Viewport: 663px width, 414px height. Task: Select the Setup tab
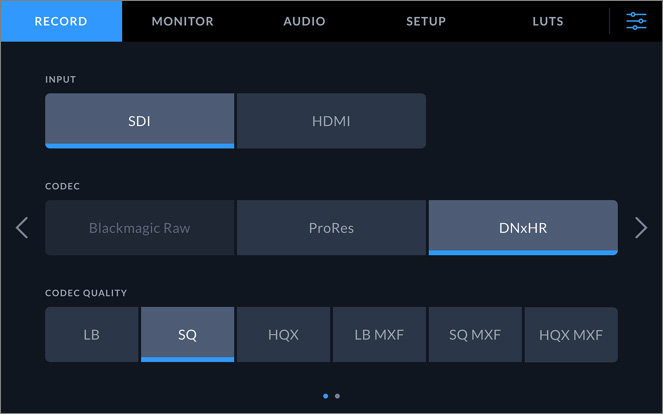pos(426,21)
